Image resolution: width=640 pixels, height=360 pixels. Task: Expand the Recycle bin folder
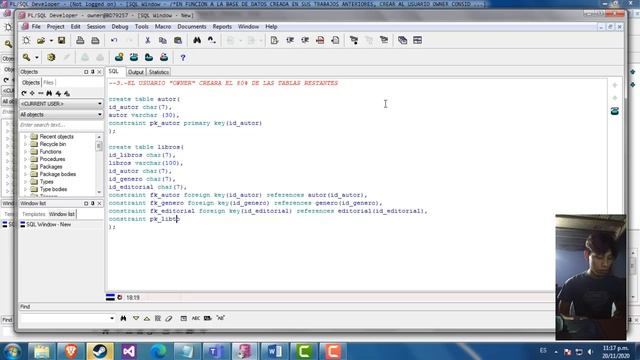(x=25, y=144)
